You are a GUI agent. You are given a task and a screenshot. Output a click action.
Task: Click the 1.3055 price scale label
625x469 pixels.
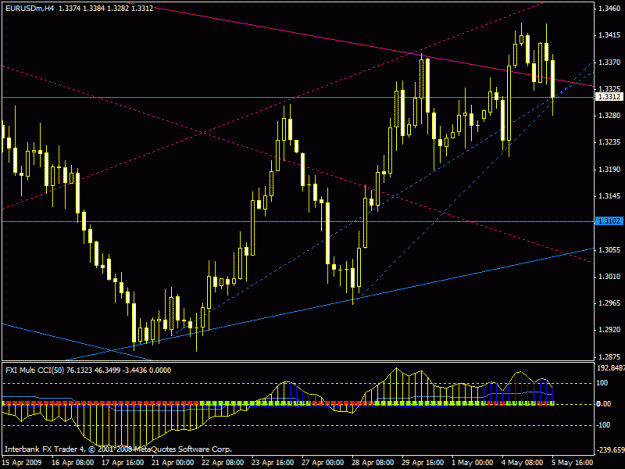[609, 250]
